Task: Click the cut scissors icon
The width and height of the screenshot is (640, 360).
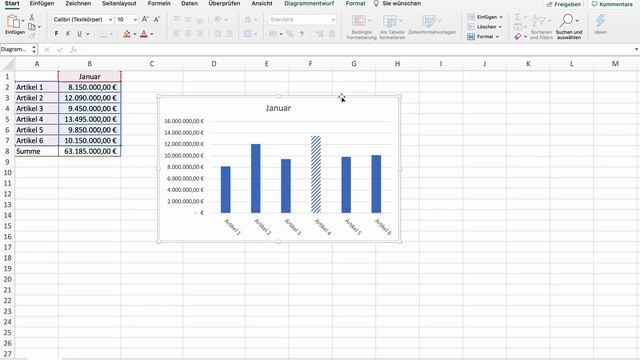Action: 32,18
